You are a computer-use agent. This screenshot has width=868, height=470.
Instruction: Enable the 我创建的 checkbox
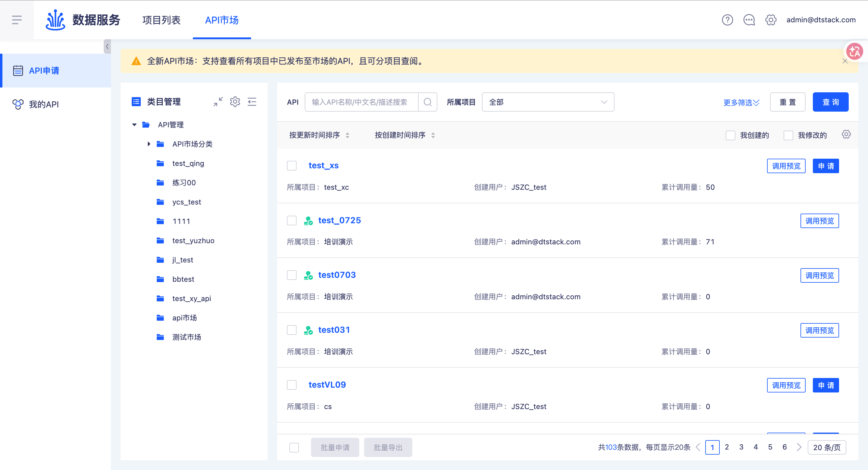(x=730, y=135)
